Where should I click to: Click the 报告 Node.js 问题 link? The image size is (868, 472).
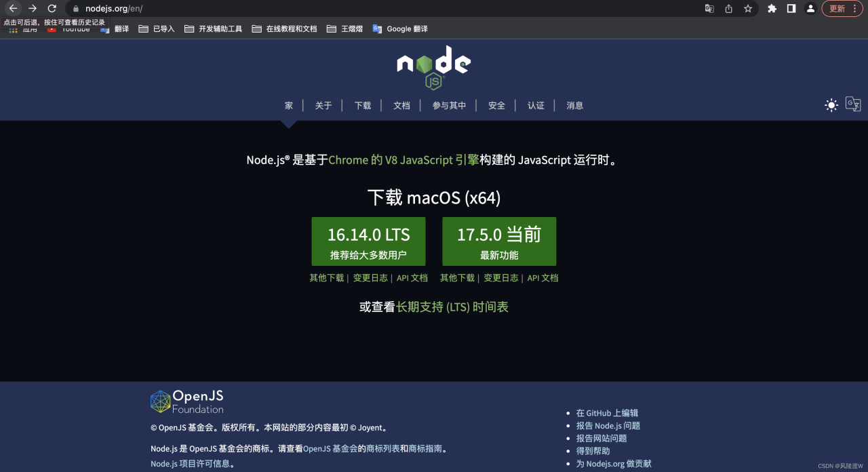608,426
